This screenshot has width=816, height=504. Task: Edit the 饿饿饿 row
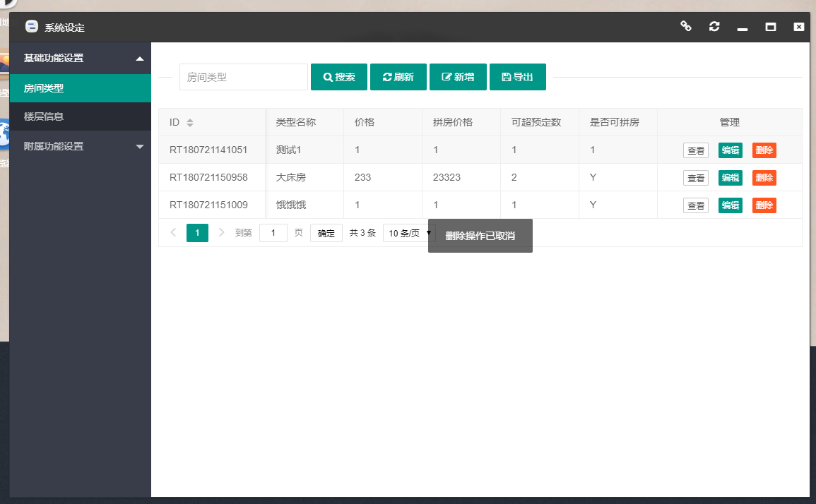730,205
